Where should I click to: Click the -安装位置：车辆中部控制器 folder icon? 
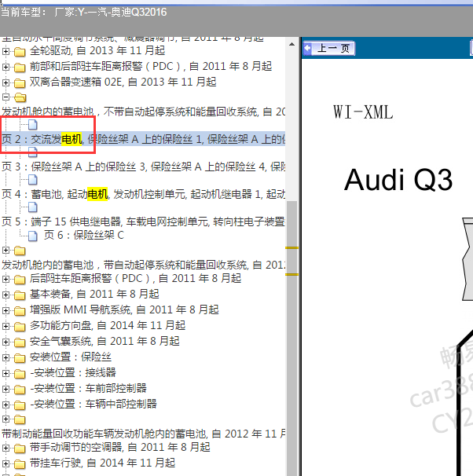20,405
